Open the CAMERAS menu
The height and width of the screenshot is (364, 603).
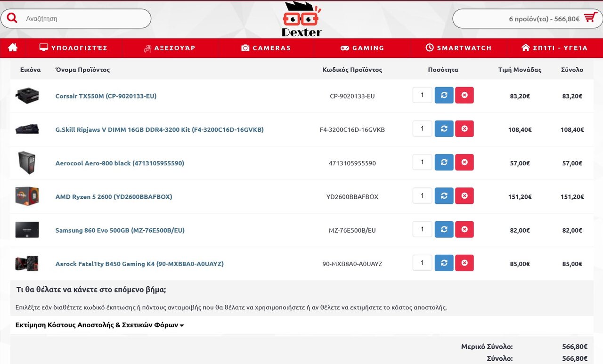click(266, 48)
